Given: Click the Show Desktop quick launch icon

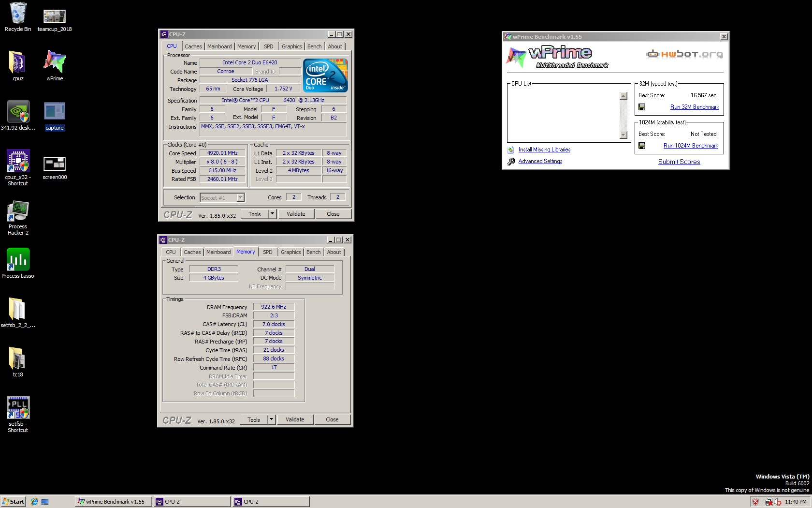Looking at the screenshot, I should pyautogui.click(x=45, y=502).
